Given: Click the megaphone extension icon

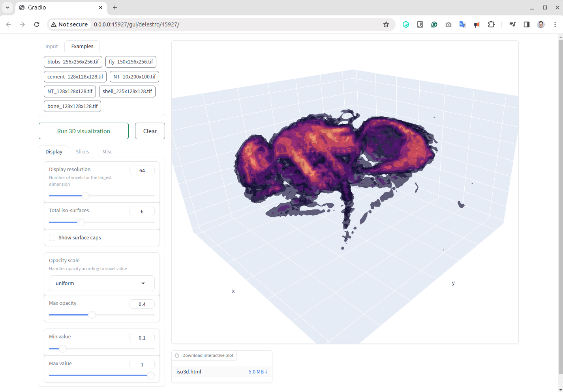Looking at the screenshot, I should 477,24.
